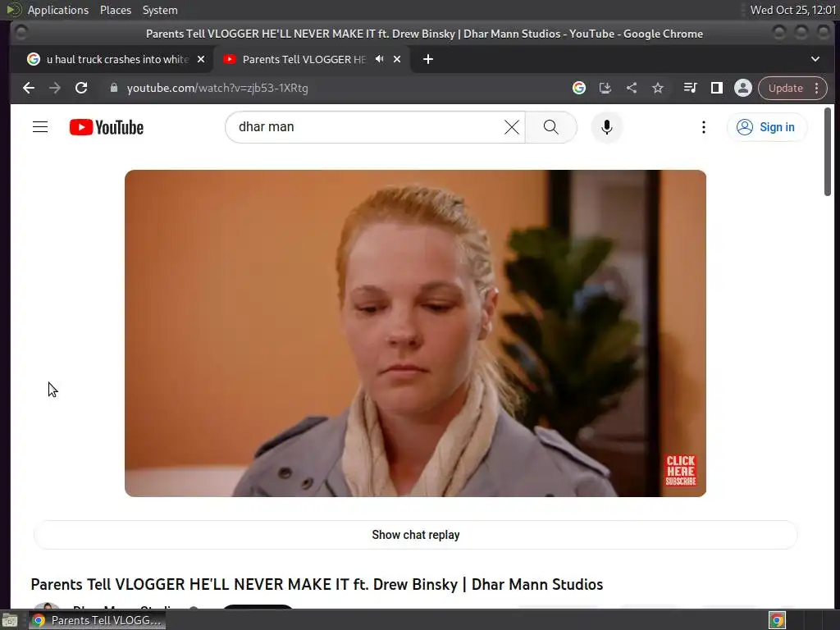Open YouTube settings three-dot menu
This screenshot has height=630, width=840.
(703, 127)
